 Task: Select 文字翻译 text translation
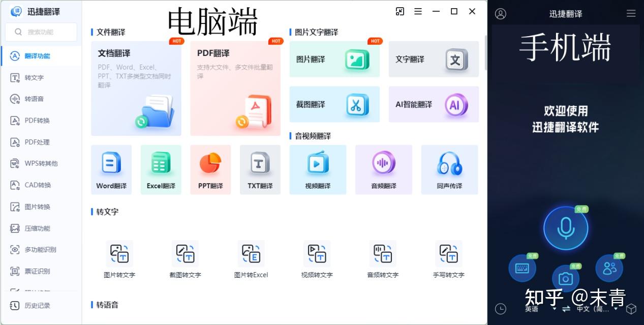[434, 60]
